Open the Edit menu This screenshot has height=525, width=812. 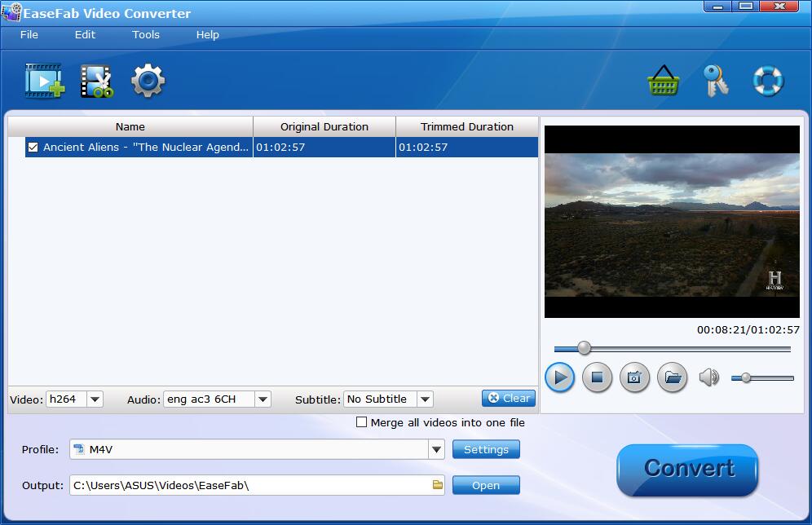click(x=85, y=35)
